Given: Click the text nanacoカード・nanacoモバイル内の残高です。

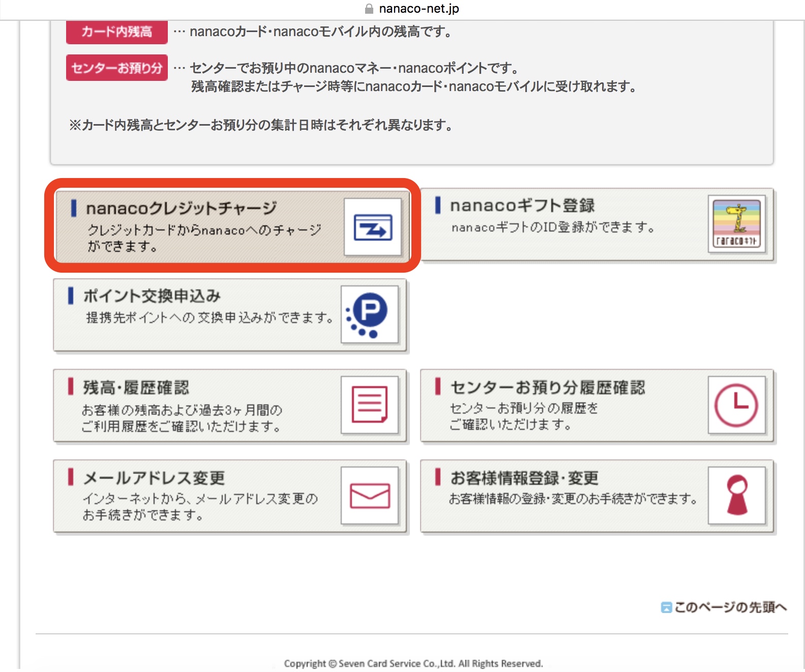Looking at the screenshot, I should pyautogui.click(x=321, y=32).
